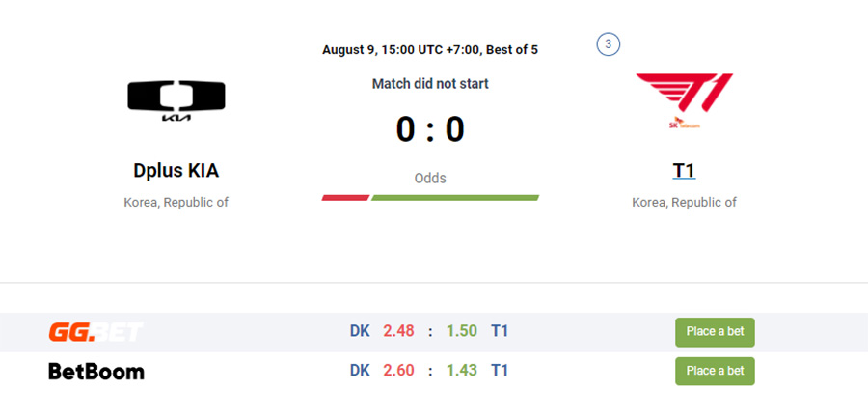
Task: Click the 0 : 0 match score
Action: [x=430, y=129]
